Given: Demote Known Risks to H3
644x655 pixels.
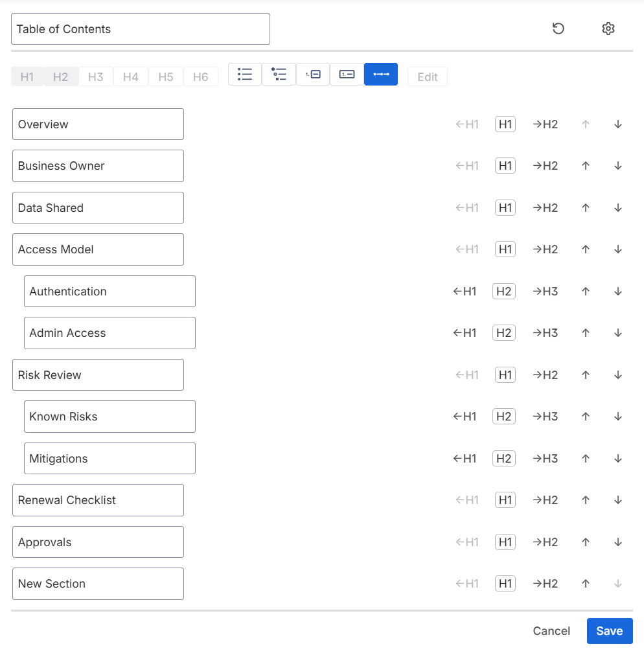Looking at the screenshot, I should tap(546, 417).
